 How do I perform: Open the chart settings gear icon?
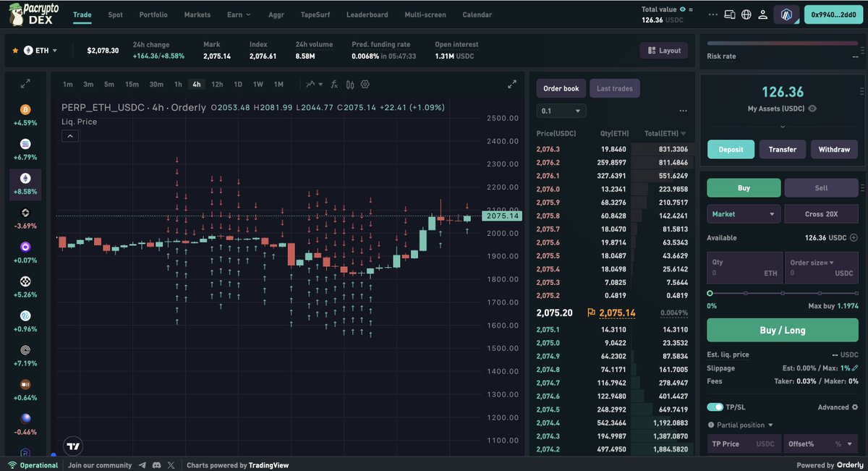click(x=365, y=85)
